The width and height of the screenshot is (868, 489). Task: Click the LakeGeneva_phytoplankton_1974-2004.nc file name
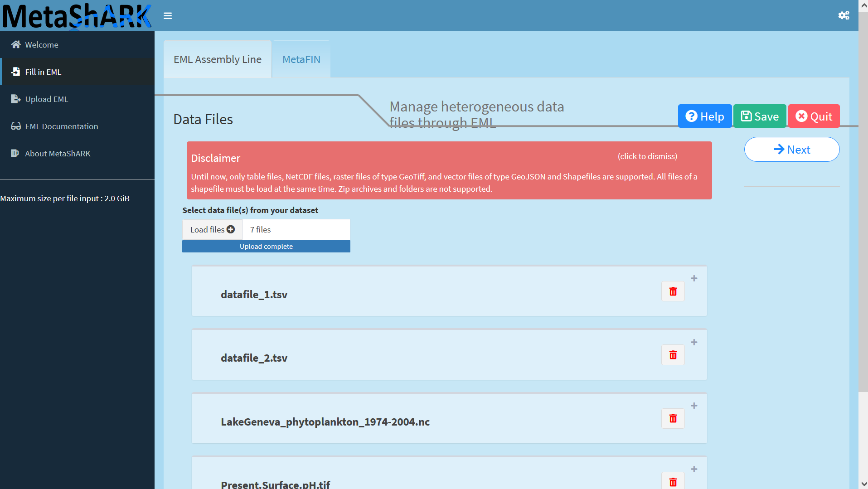tap(325, 422)
